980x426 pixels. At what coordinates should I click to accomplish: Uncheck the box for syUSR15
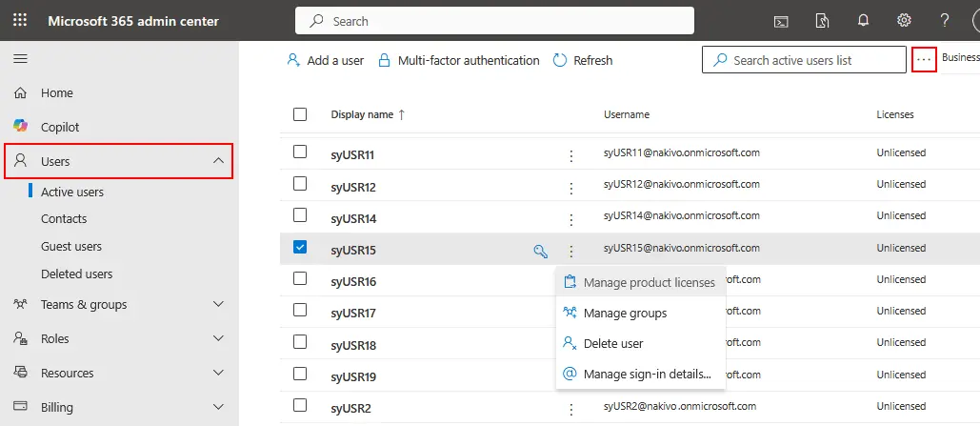[300, 247]
